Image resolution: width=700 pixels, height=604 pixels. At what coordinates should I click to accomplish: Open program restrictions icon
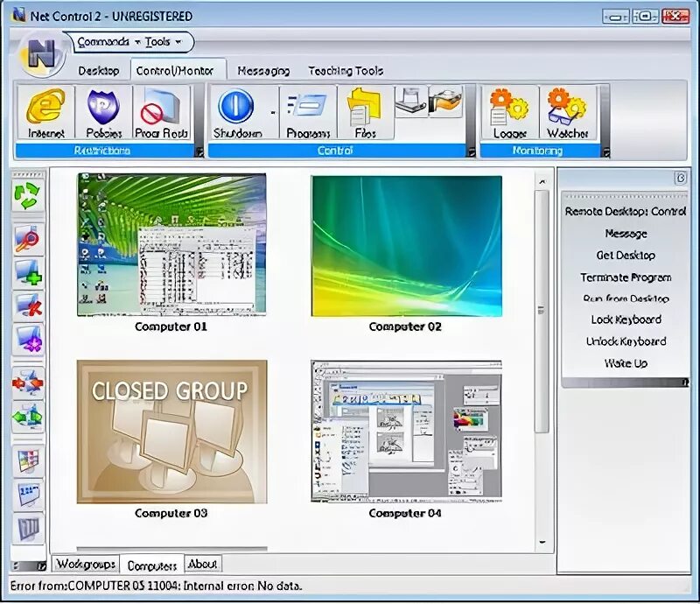pos(162,113)
